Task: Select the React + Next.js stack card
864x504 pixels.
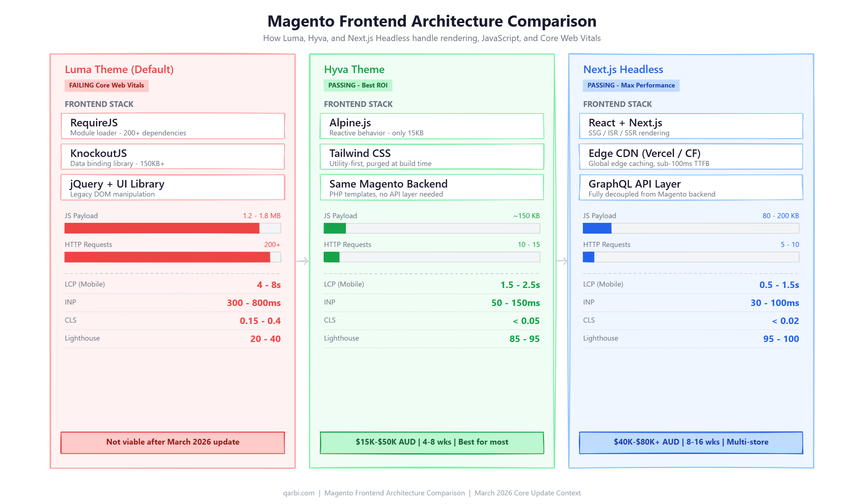Action: click(x=691, y=126)
